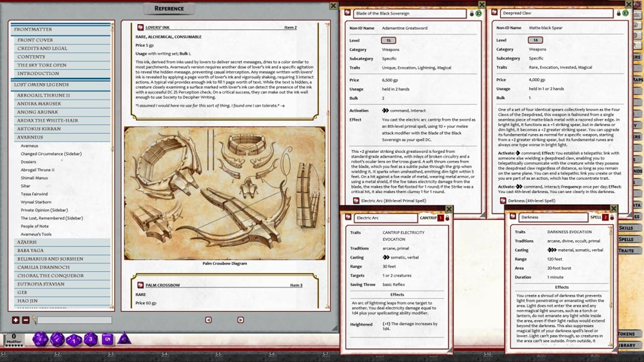
Task: Collapse all index entries with minus button
Action: (26, 320)
